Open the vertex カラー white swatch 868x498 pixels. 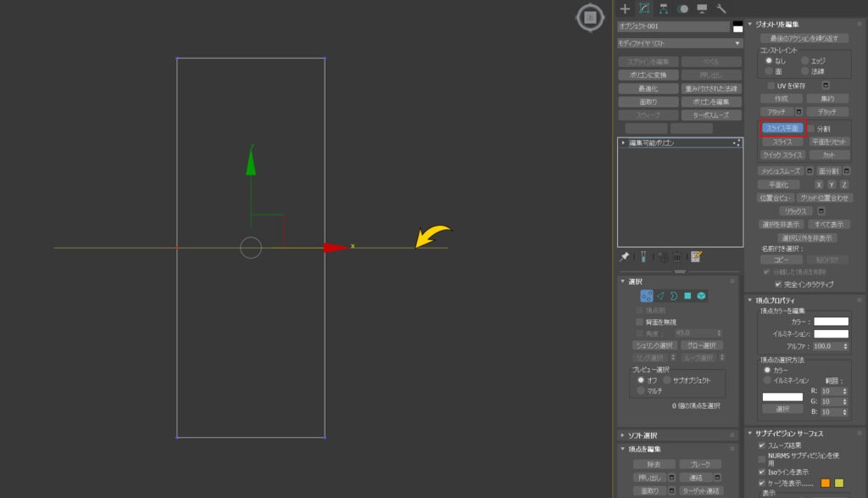coord(831,322)
